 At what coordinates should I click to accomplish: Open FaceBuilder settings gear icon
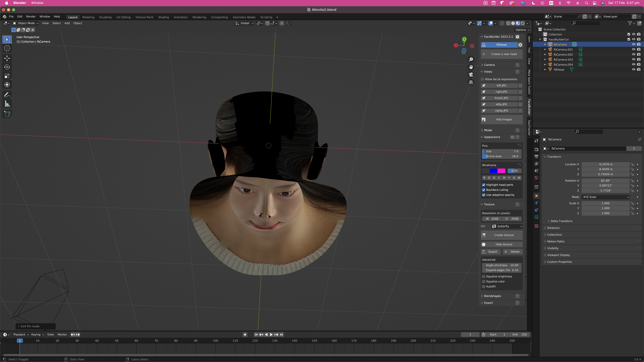point(517,37)
